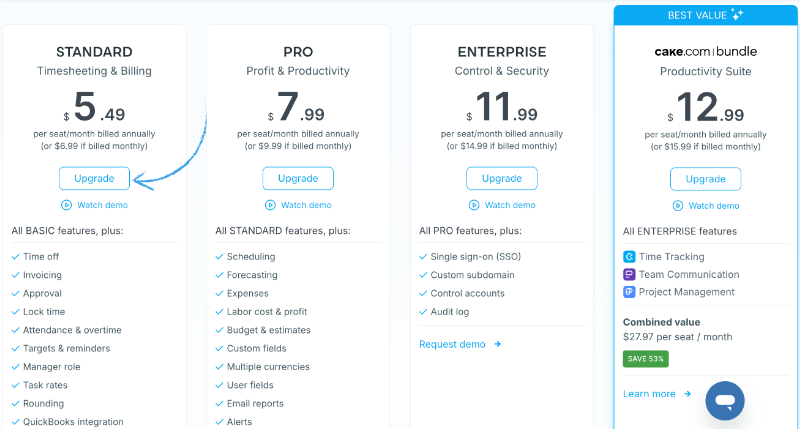
Task: Click the Enterprise plan Upgrade button
Action: coord(502,179)
